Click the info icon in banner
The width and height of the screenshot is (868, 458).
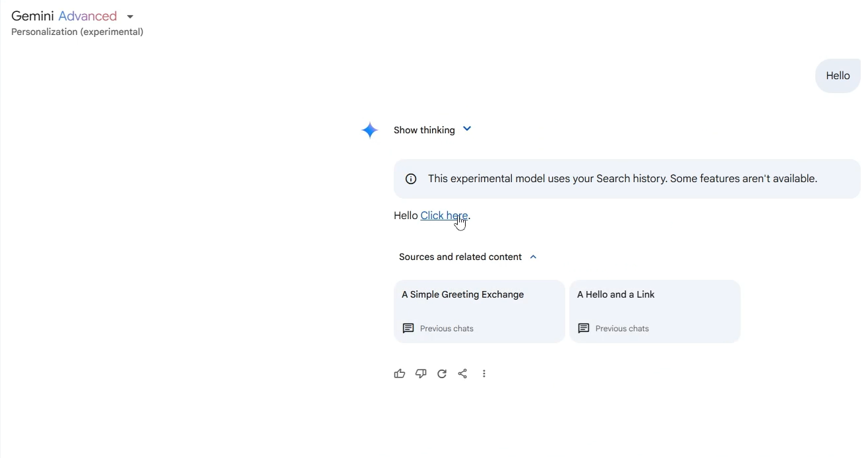[411, 179]
